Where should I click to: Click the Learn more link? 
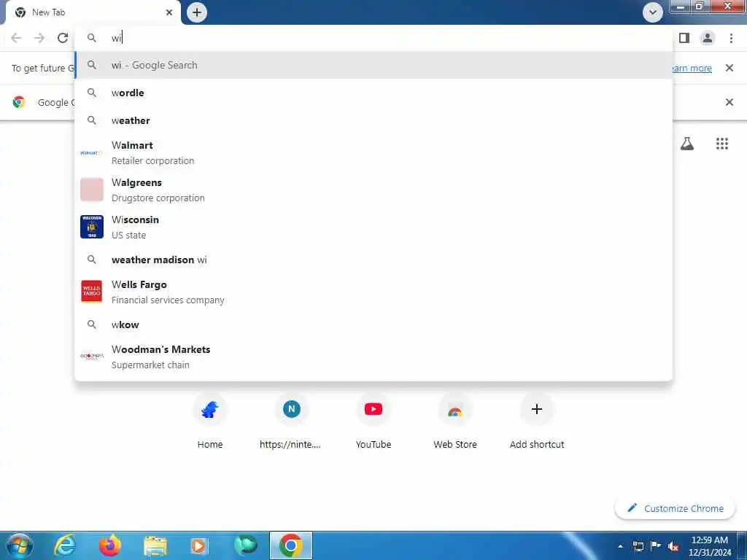pos(692,69)
